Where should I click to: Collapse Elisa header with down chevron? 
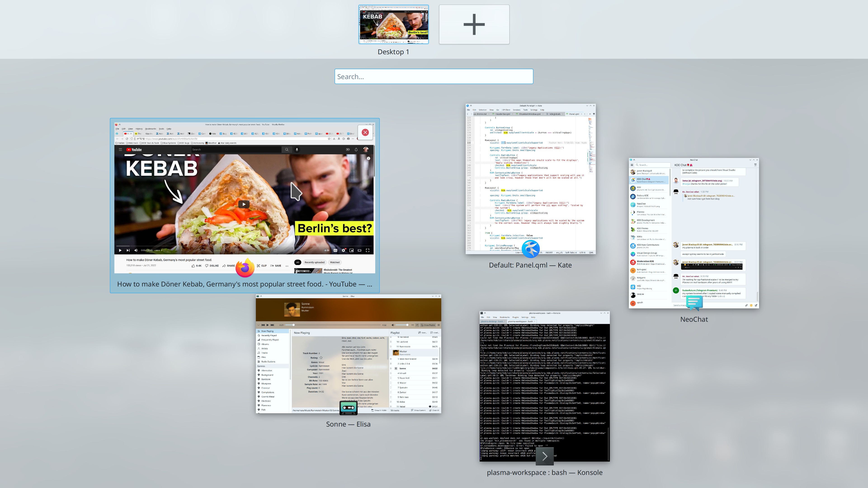(258, 325)
